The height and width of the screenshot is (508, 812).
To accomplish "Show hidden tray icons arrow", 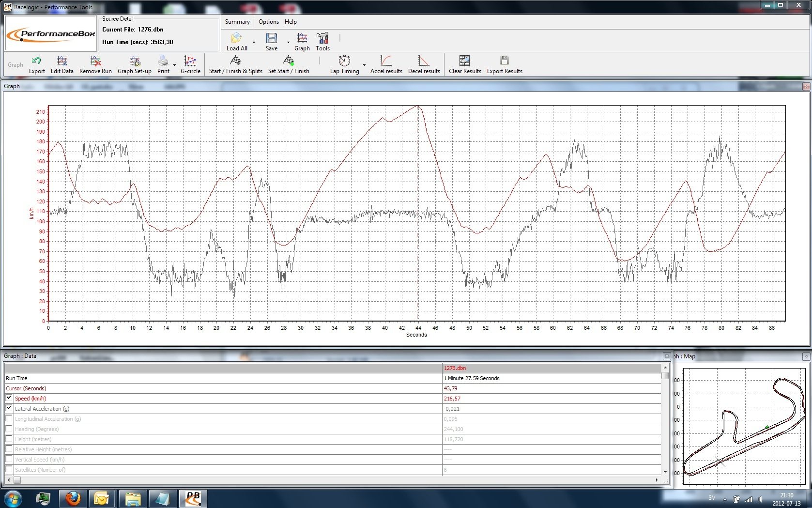I will pos(725,499).
